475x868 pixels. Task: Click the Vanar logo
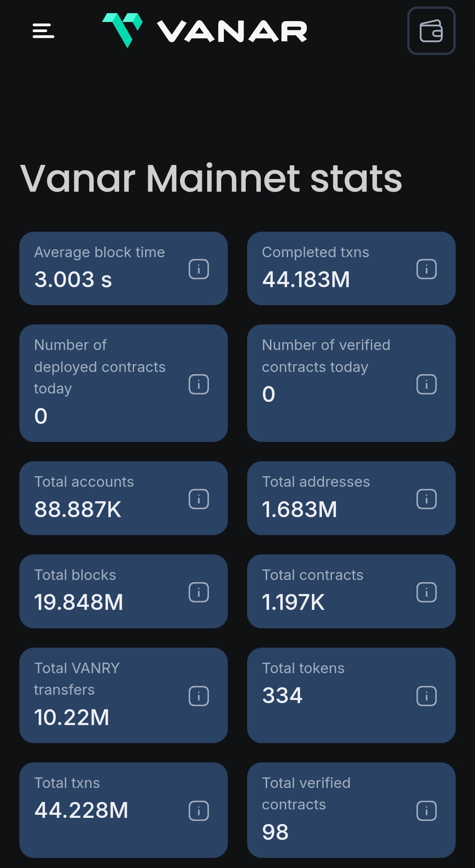[205, 31]
